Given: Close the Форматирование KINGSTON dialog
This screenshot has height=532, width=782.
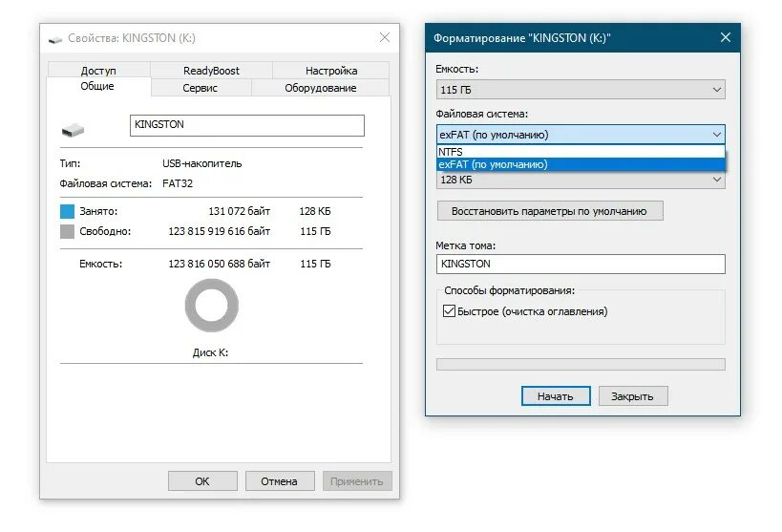Looking at the screenshot, I should [x=726, y=37].
